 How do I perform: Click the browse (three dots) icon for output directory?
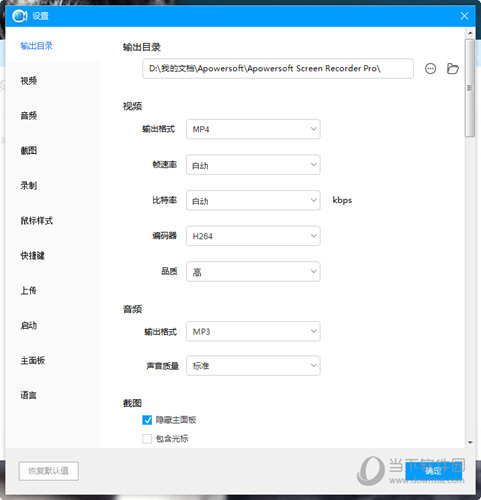point(430,69)
